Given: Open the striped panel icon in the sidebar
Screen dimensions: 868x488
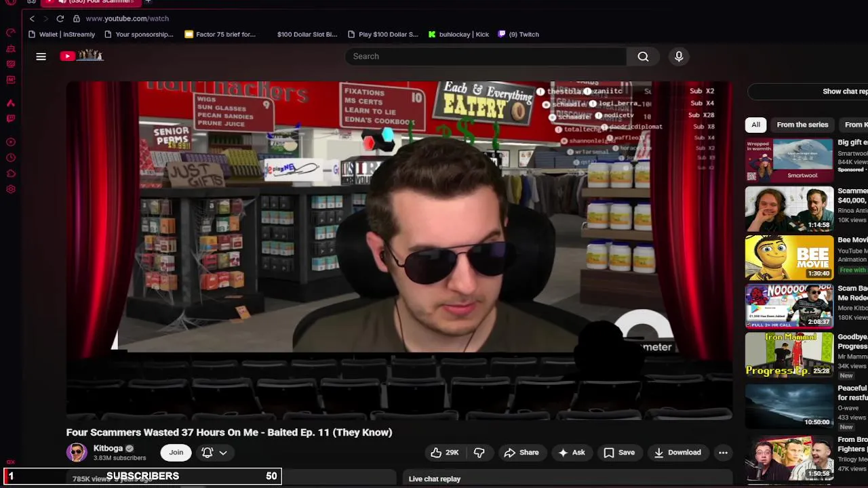Looking at the screenshot, I should coord(10,64).
